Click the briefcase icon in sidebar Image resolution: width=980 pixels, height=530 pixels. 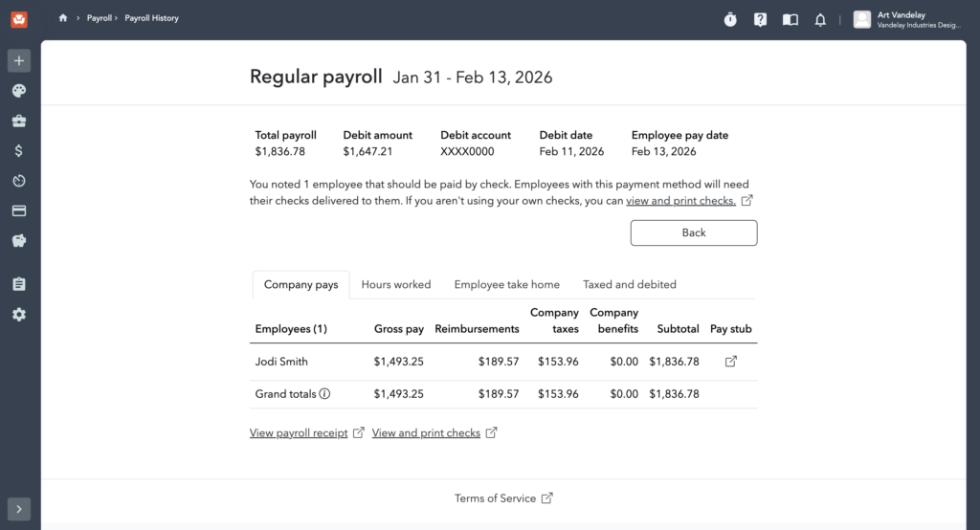[x=19, y=121]
